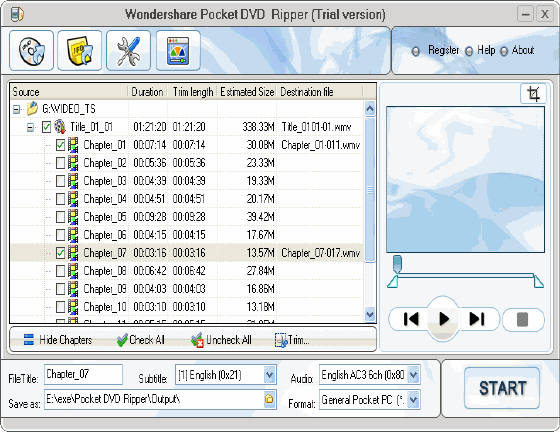This screenshot has height=432, width=560.
Task: Open the Audio track dropdown
Action: tap(414, 375)
